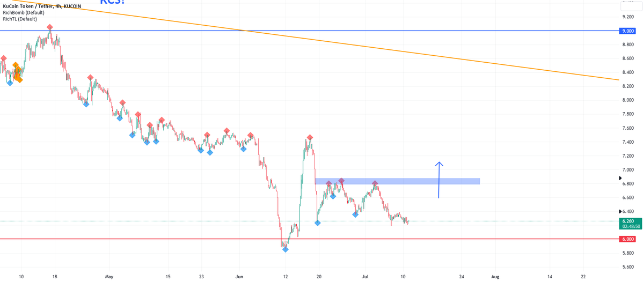Click the green 6.260 current price label
The height and width of the screenshot is (282, 644).
coord(628,221)
